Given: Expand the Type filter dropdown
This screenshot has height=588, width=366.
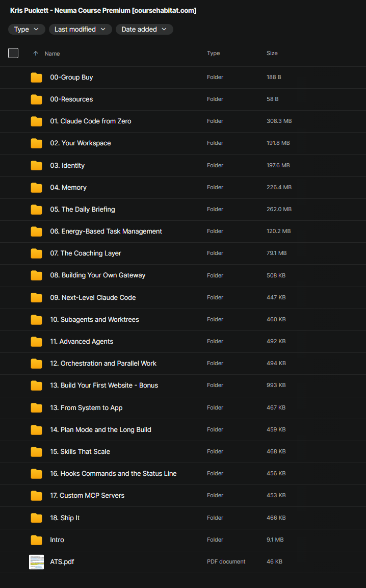Looking at the screenshot, I should tap(27, 29).
